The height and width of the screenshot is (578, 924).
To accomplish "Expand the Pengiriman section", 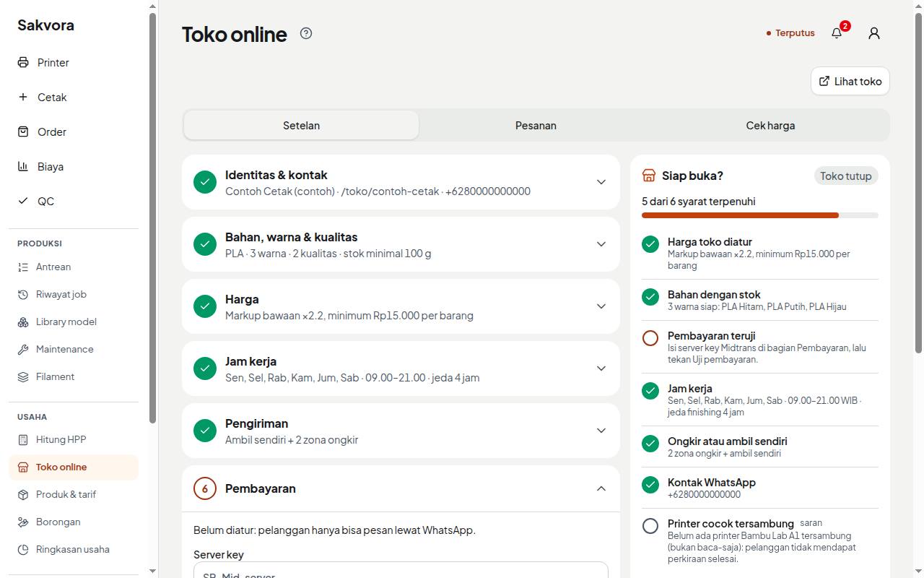I will tap(401, 431).
